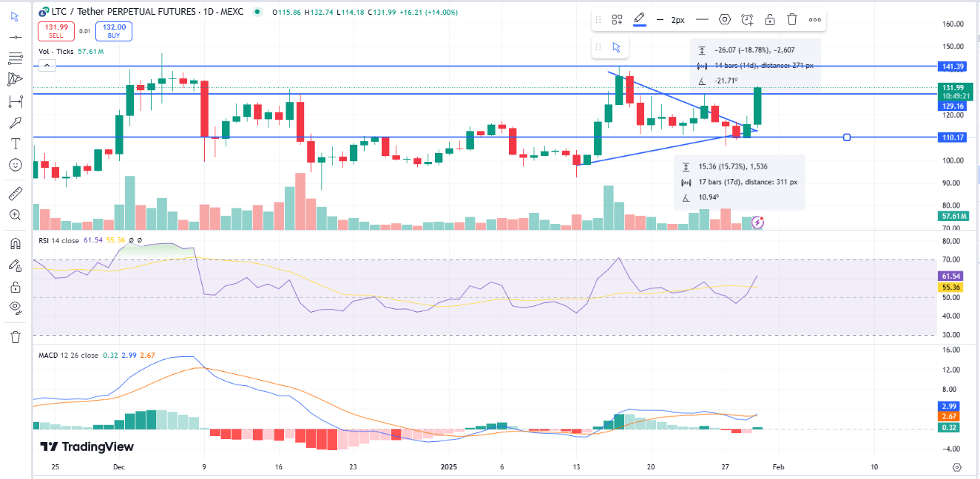The image size is (980, 479).
Task: Select the trend line drawing tool
Action: 15,36
